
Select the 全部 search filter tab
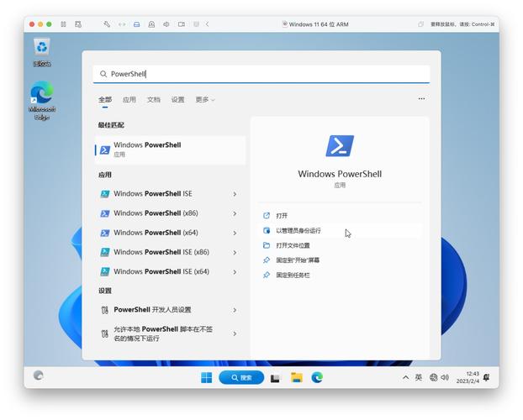105,99
